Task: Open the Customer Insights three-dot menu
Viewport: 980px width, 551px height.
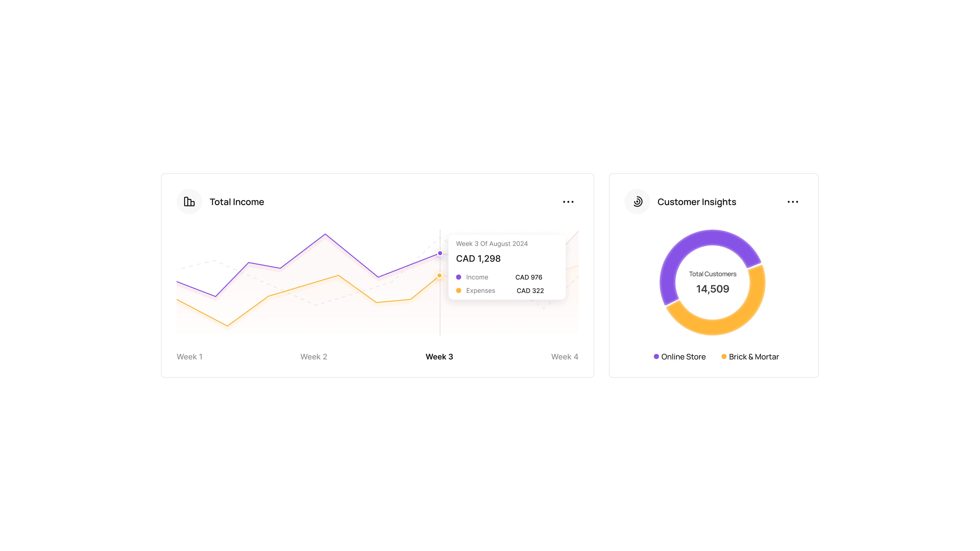Action: (792, 202)
